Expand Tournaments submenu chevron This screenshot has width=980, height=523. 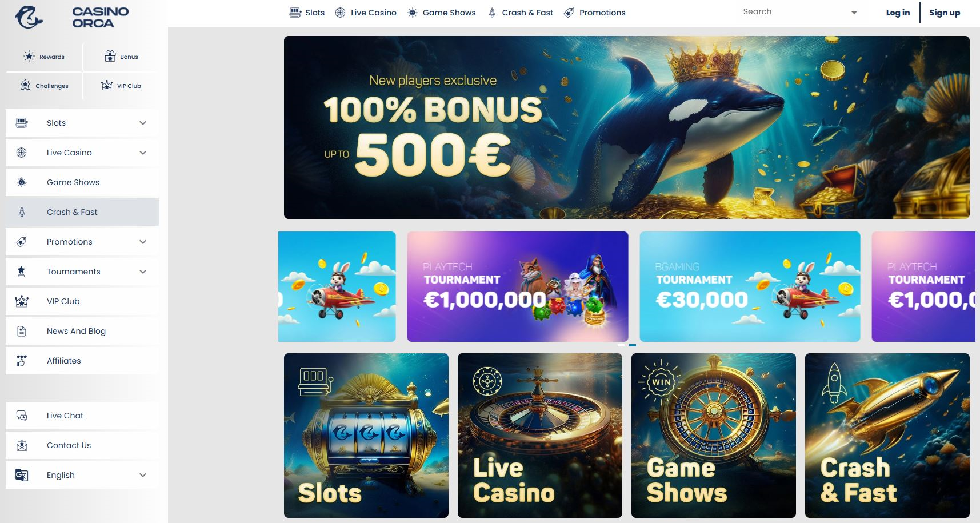coord(143,272)
